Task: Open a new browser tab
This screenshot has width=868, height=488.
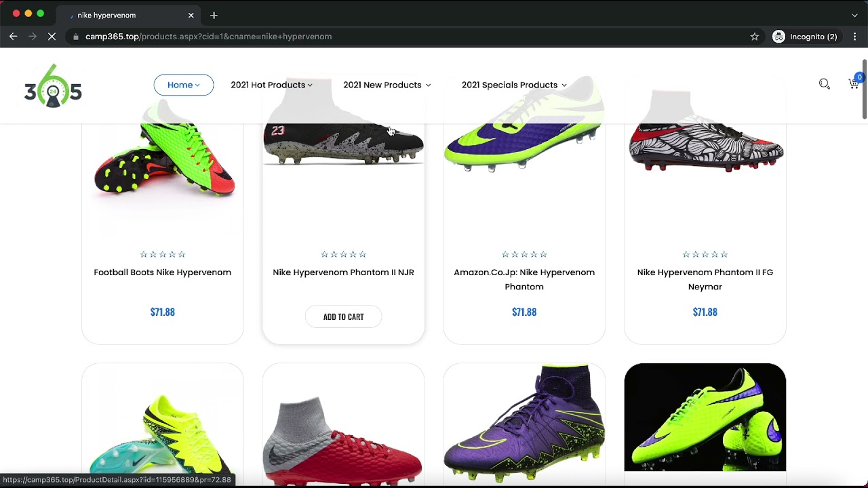Action: [214, 15]
